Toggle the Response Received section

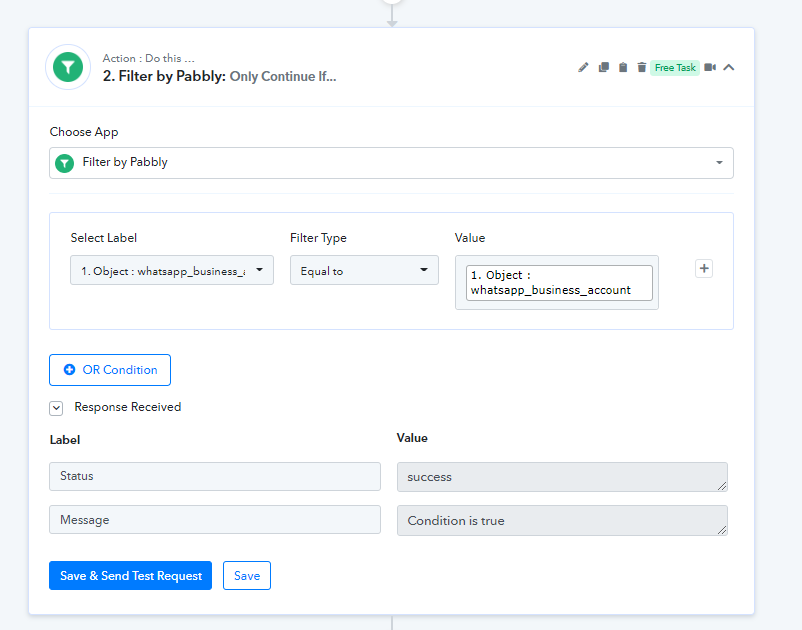coord(57,408)
